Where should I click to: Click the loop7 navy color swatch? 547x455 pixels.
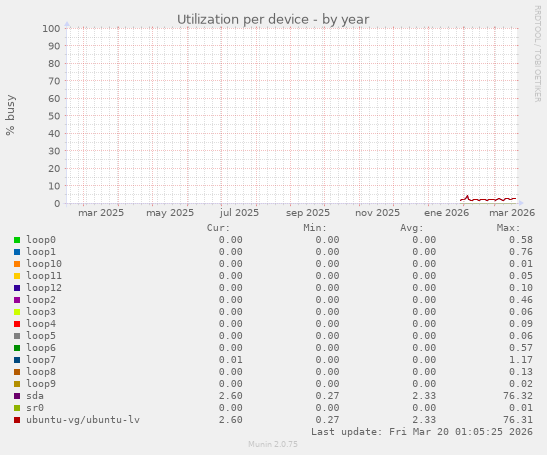tap(17, 360)
